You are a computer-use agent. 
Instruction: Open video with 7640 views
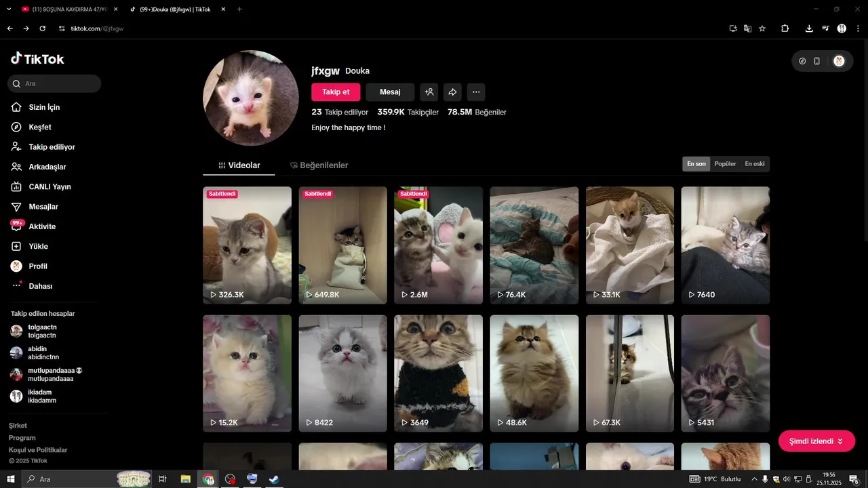[x=726, y=245]
